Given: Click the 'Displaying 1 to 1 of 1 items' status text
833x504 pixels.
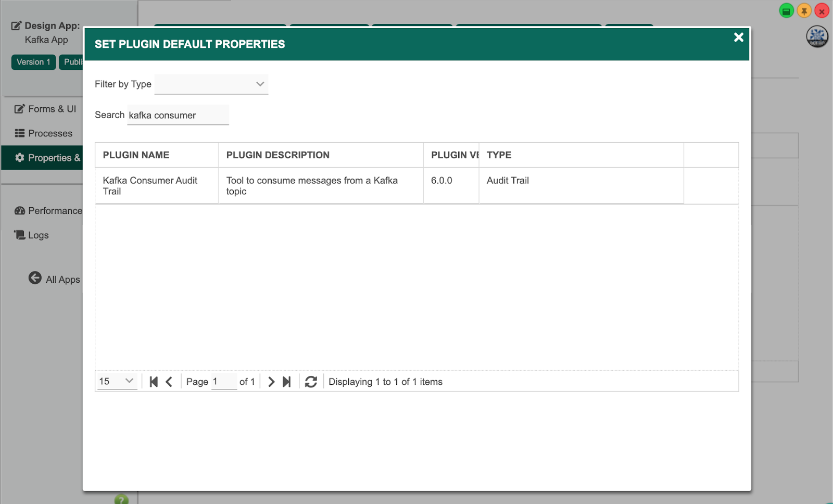Looking at the screenshot, I should pyautogui.click(x=385, y=382).
